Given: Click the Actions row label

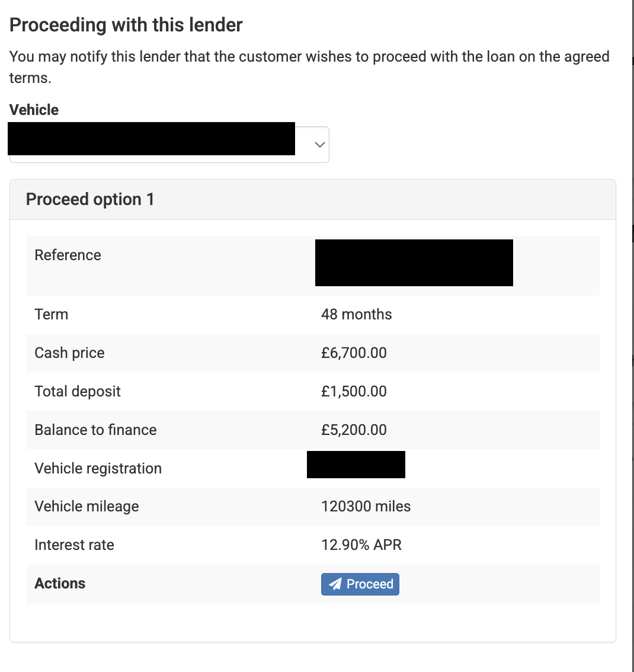Looking at the screenshot, I should tap(60, 584).
